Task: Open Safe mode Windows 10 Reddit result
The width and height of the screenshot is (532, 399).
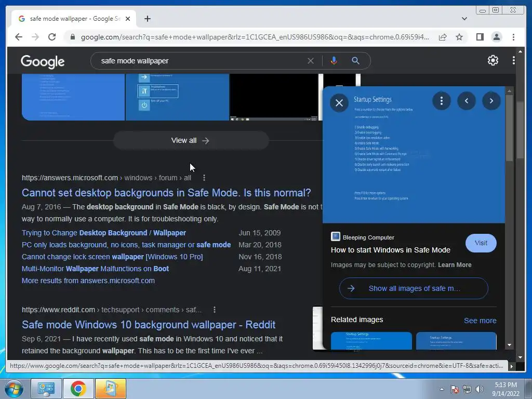Action: (149, 325)
